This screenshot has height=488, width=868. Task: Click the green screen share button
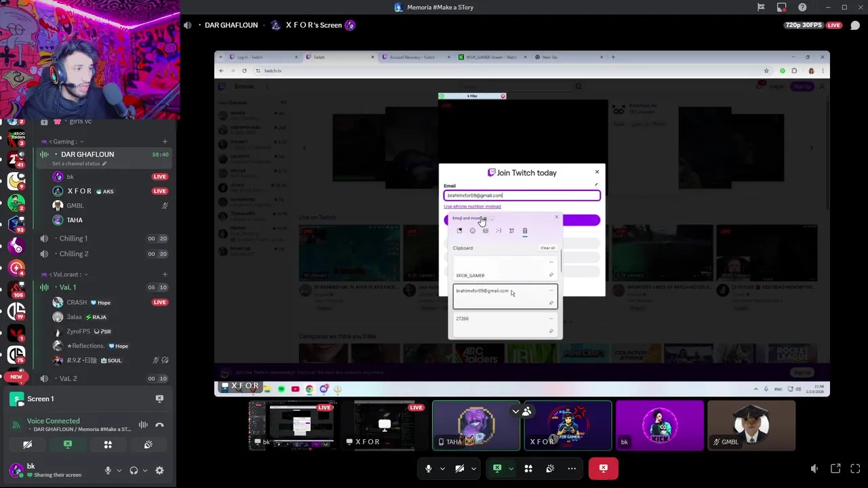497,468
